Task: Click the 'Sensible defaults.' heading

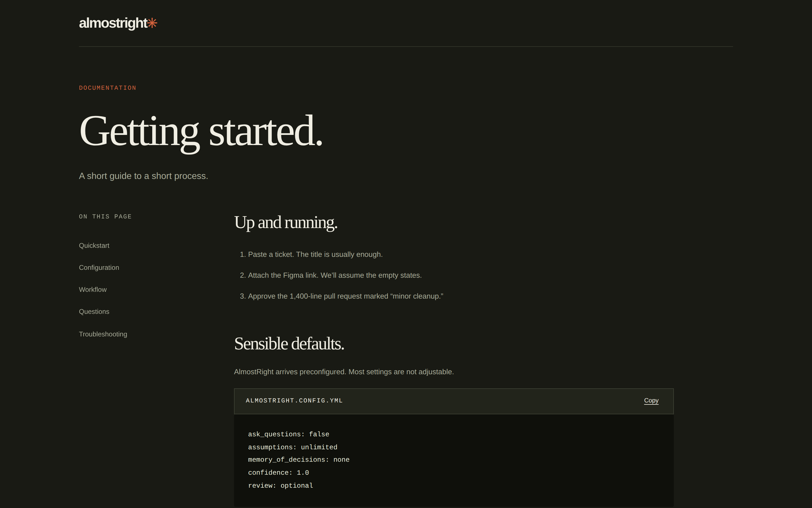Action: tap(289, 343)
